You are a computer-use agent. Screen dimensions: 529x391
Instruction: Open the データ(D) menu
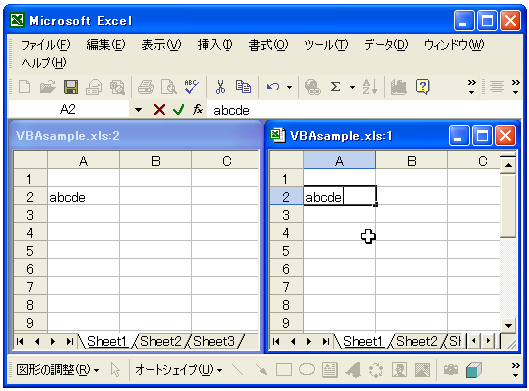coord(386,45)
